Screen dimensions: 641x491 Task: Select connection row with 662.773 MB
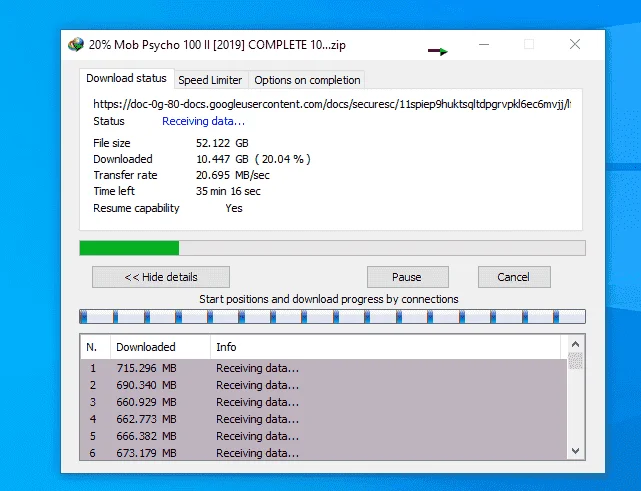pos(324,419)
